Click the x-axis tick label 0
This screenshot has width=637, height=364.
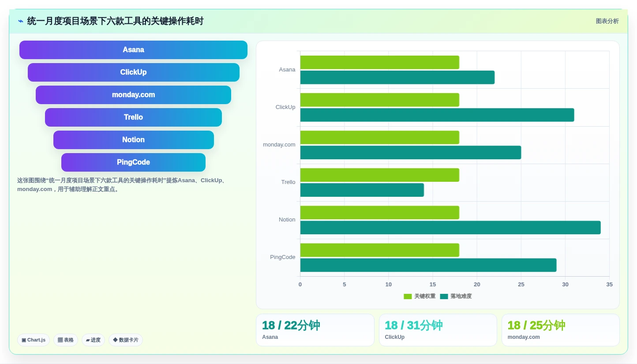(x=300, y=285)
